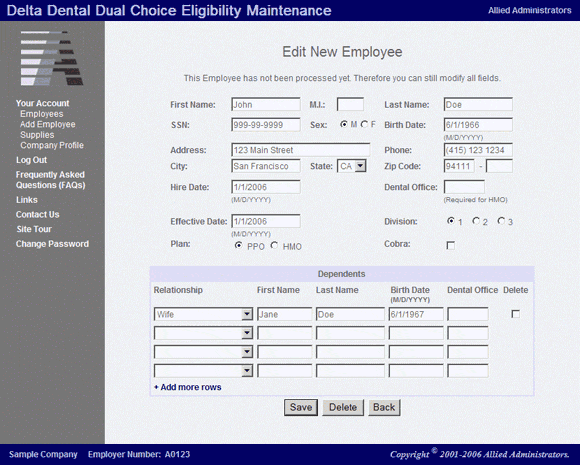Image resolution: width=580 pixels, height=465 pixels.
Task: Click the Delete button below dependents
Action: tap(343, 407)
